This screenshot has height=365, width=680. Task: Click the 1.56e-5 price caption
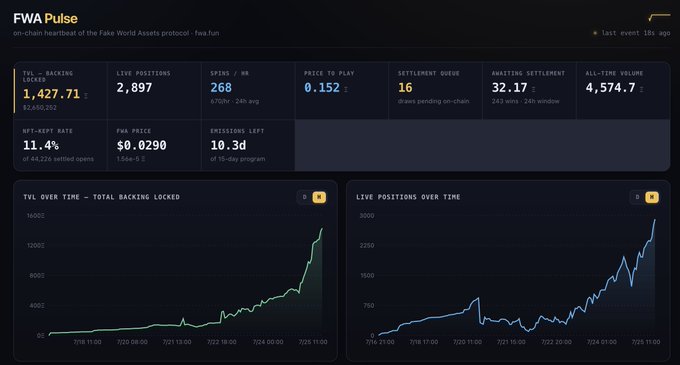(x=131, y=159)
